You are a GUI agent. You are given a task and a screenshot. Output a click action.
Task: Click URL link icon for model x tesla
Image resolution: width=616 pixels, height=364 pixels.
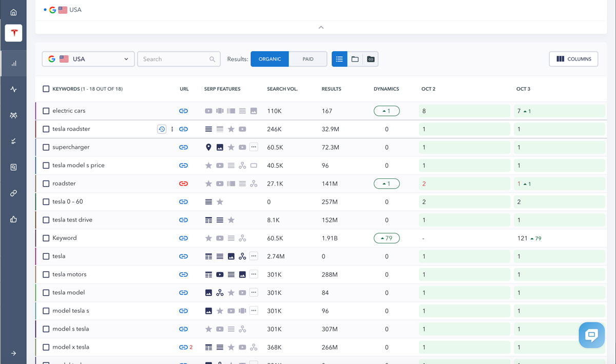point(183,347)
